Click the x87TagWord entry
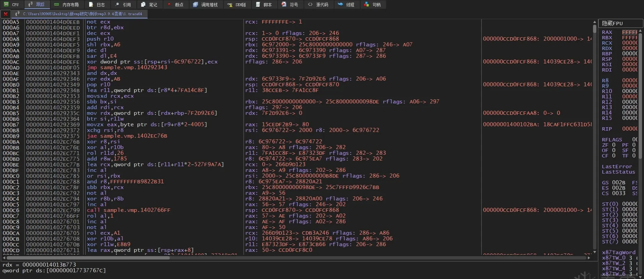The image size is (644, 279). click(619, 252)
